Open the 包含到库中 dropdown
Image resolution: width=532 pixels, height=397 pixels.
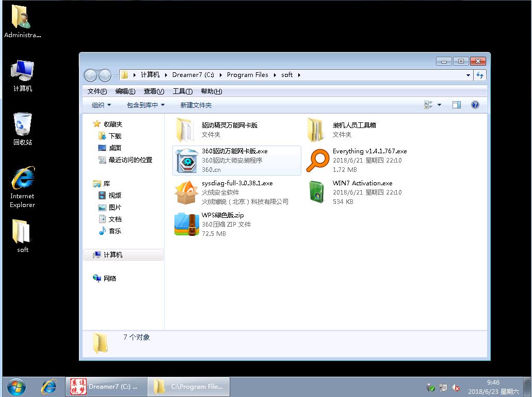(x=146, y=105)
